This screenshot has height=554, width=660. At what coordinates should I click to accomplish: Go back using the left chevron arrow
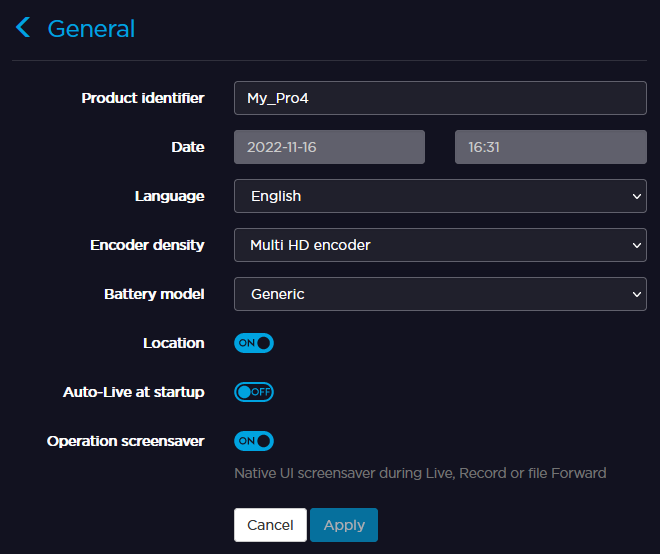pyautogui.click(x=23, y=28)
